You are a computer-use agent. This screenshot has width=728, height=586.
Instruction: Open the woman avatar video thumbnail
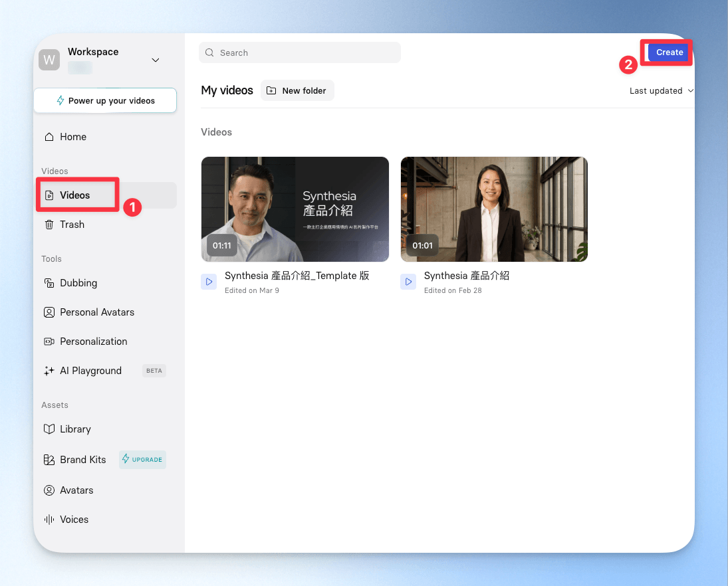pyautogui.click(x=494, y=209)
